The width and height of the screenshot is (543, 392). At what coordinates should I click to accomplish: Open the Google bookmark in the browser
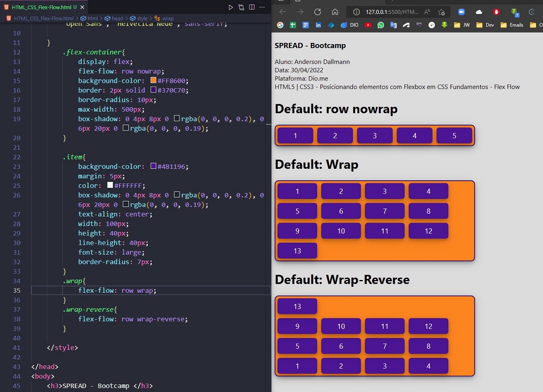(280, 25)
